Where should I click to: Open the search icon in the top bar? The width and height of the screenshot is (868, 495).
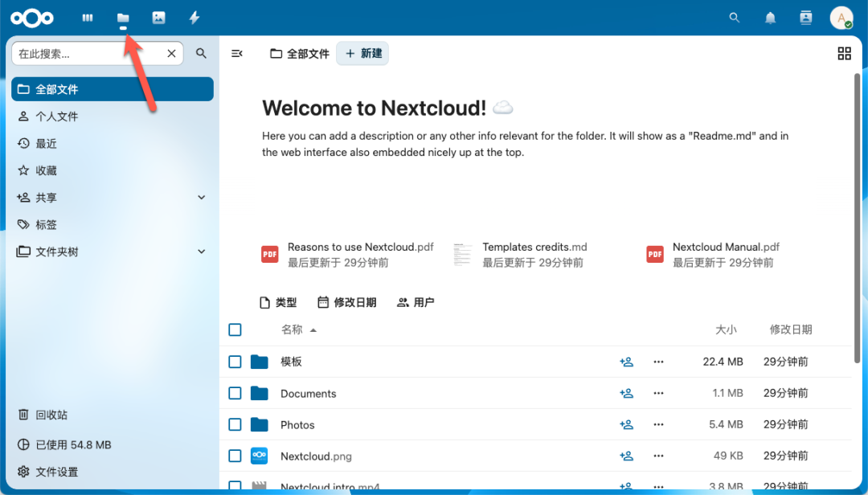tap(734, 18)
